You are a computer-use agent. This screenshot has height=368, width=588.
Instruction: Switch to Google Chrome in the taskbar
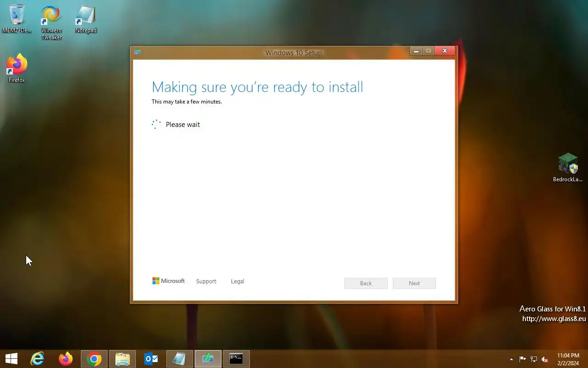[94, 359]
